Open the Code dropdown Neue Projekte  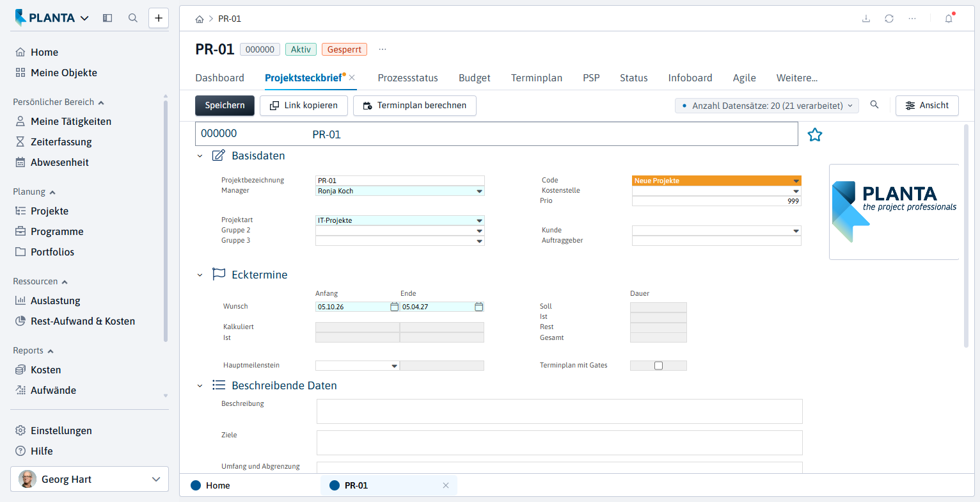click(x=716, y=181)
